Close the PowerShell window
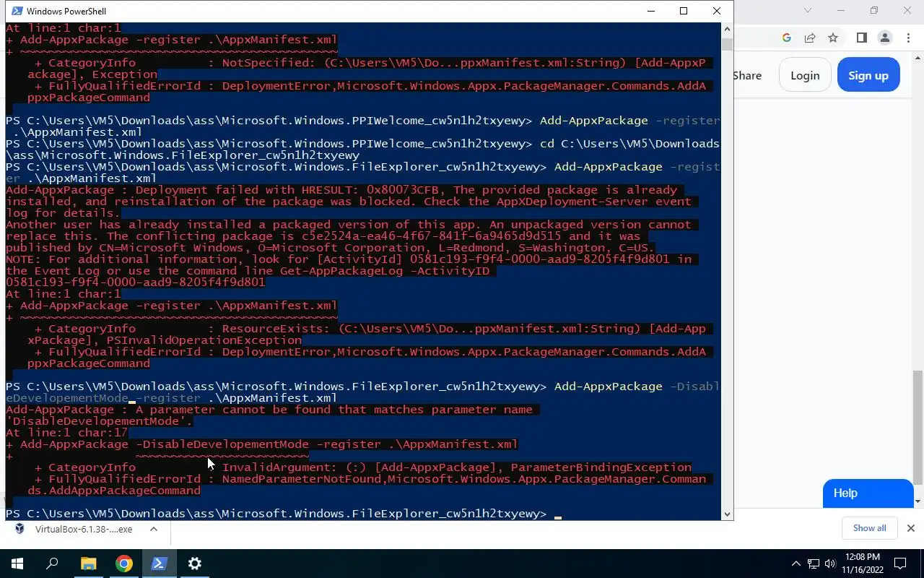924x578 pixels. (717, 11)
